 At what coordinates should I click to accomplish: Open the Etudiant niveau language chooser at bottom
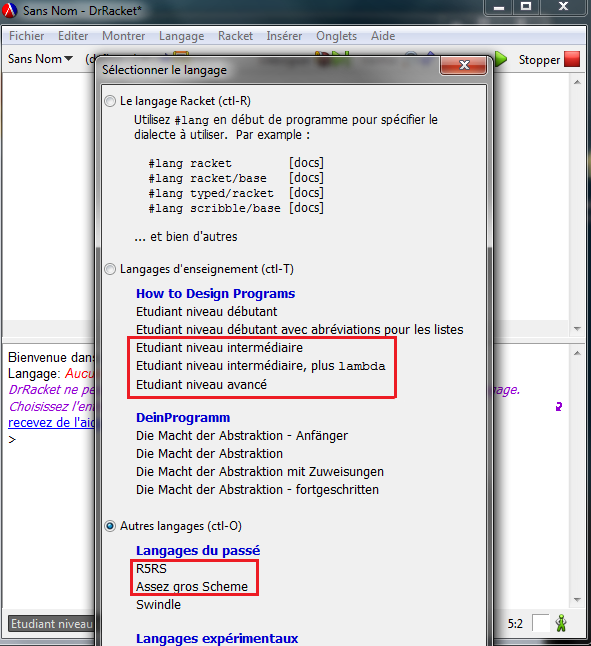click(51, 624)
